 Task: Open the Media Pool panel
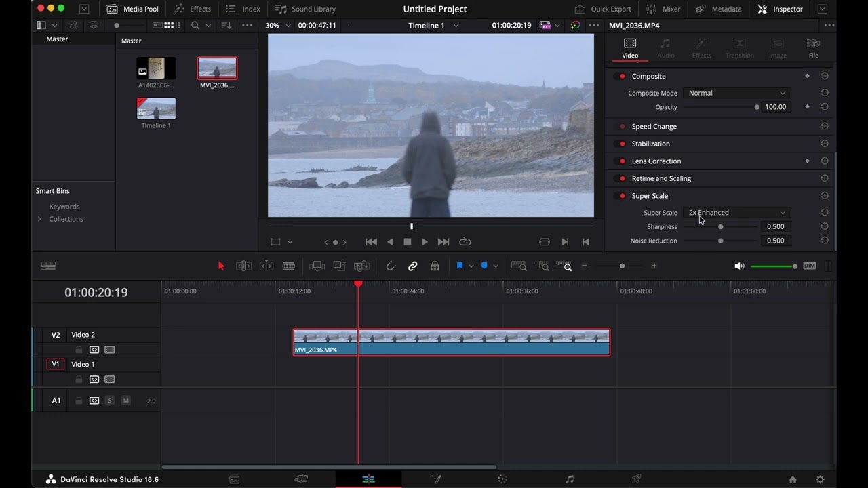[132, 9]
